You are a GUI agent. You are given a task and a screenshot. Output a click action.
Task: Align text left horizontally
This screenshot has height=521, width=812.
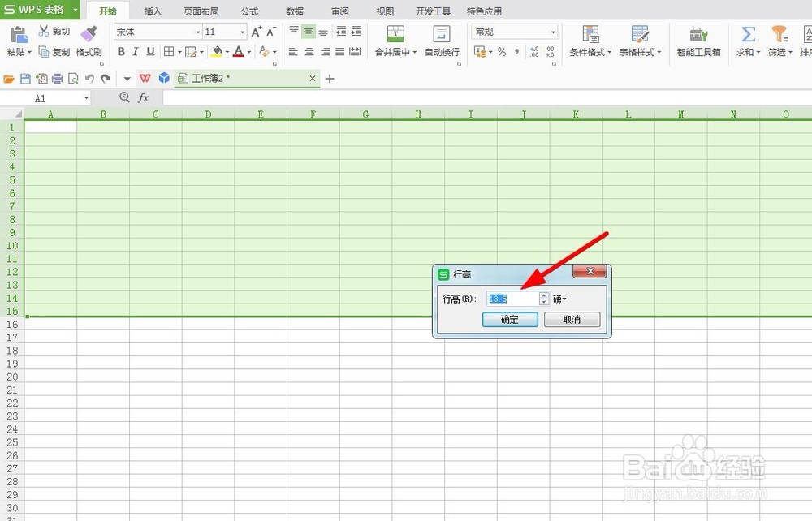[x=293, y=52]
